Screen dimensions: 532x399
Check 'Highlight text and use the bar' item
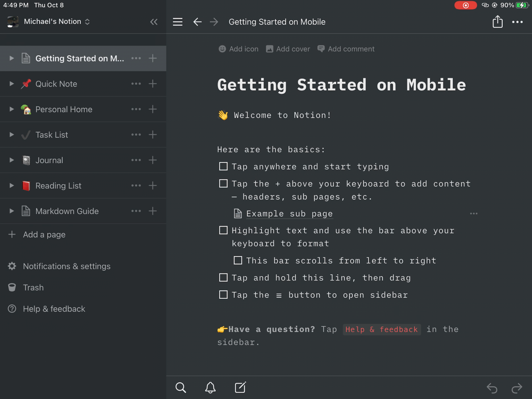click(x=223, y=230)
